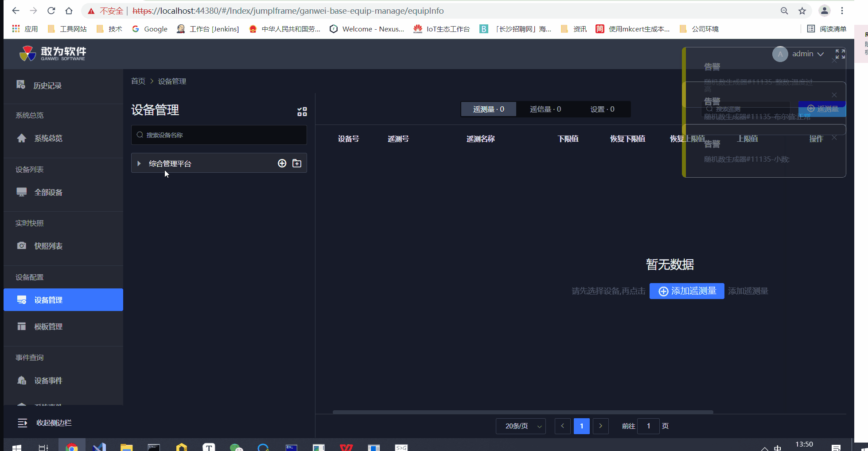Click the Chrome icon in the taskbar
This screenshot has width=868, height=451.
(71, 447)
